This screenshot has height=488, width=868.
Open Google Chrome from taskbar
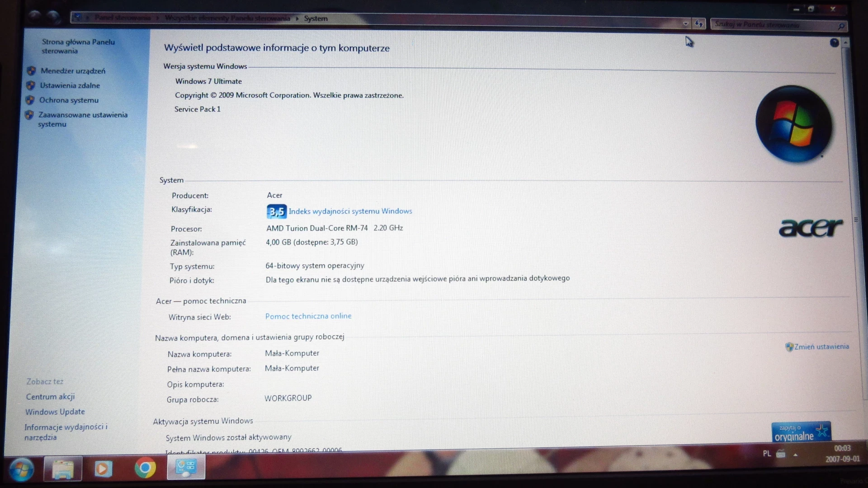(145, 468)
